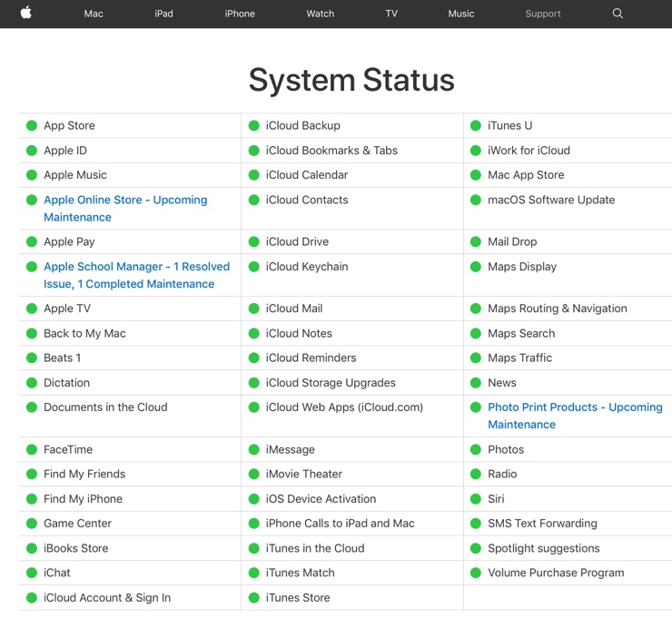Click green status dot beside News
Screen dimensions: 672x618
click(x=476, y=382)
